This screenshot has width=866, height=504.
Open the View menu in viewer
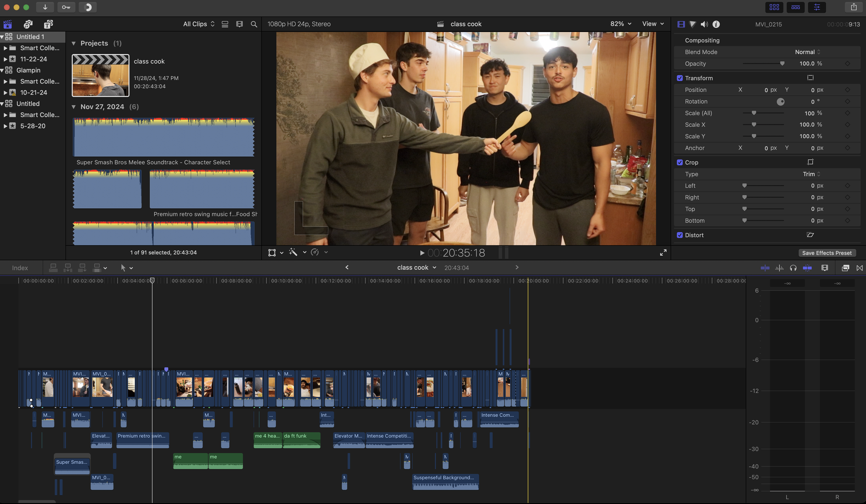653,24
